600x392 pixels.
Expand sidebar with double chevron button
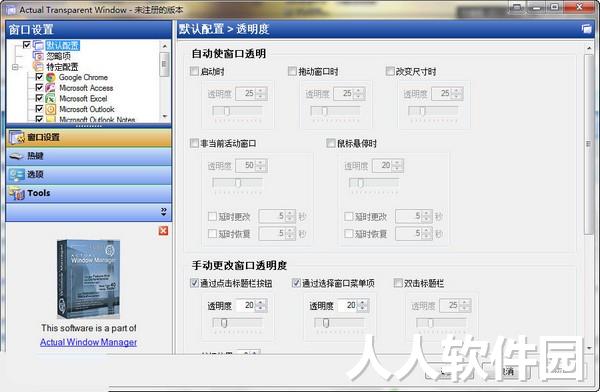(164, 212)
